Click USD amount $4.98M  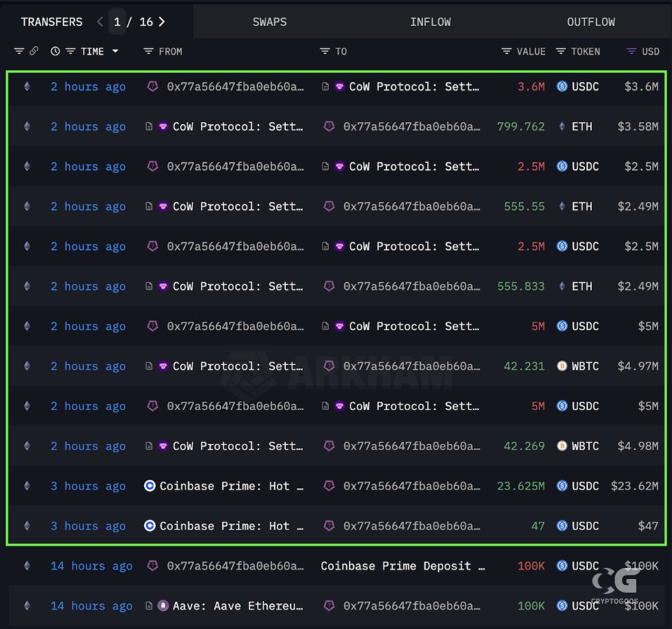638,446
